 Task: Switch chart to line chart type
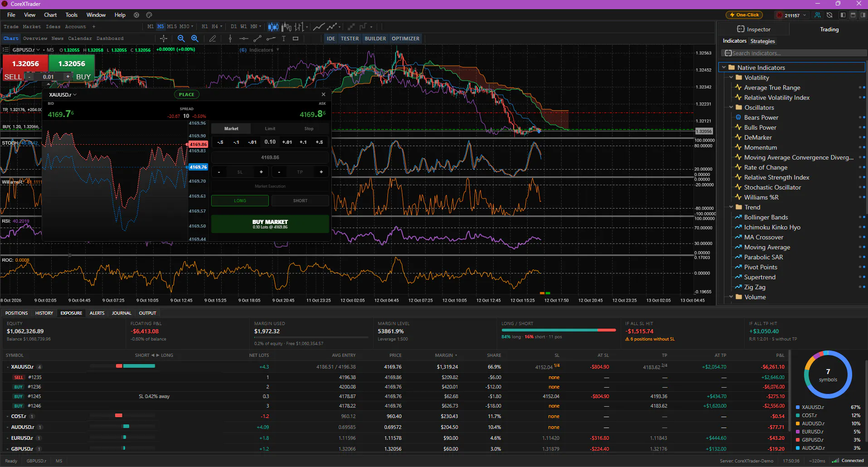coord(319,27)
